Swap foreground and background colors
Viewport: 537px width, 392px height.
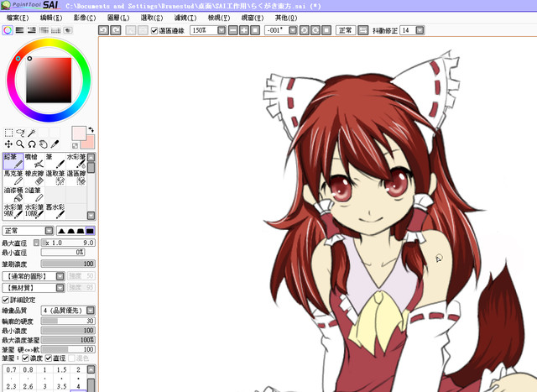coord(91,130)
